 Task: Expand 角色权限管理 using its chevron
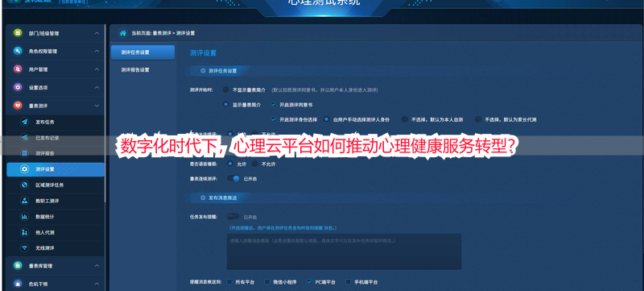(97, 52)
